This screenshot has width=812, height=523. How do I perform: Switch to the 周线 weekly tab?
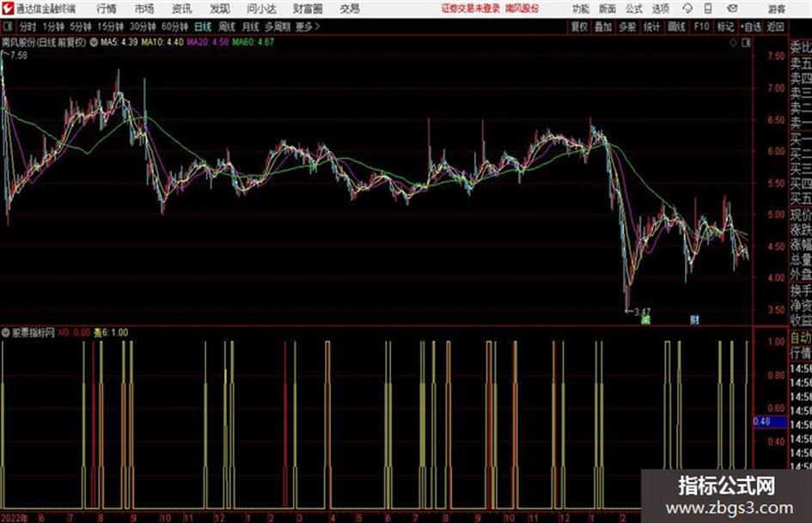[227, 27]
